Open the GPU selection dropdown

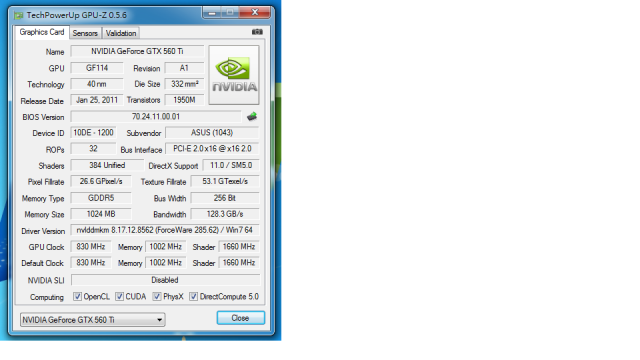[93, 320]
